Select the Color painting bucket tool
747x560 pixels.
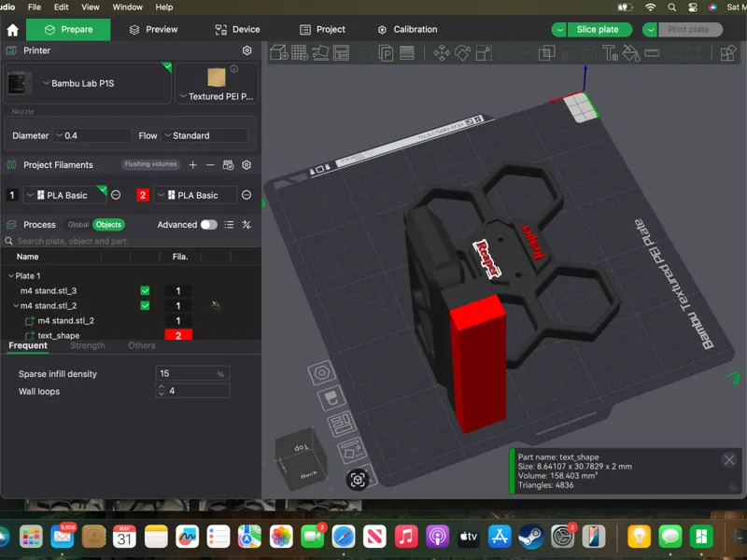pos(631,53)
